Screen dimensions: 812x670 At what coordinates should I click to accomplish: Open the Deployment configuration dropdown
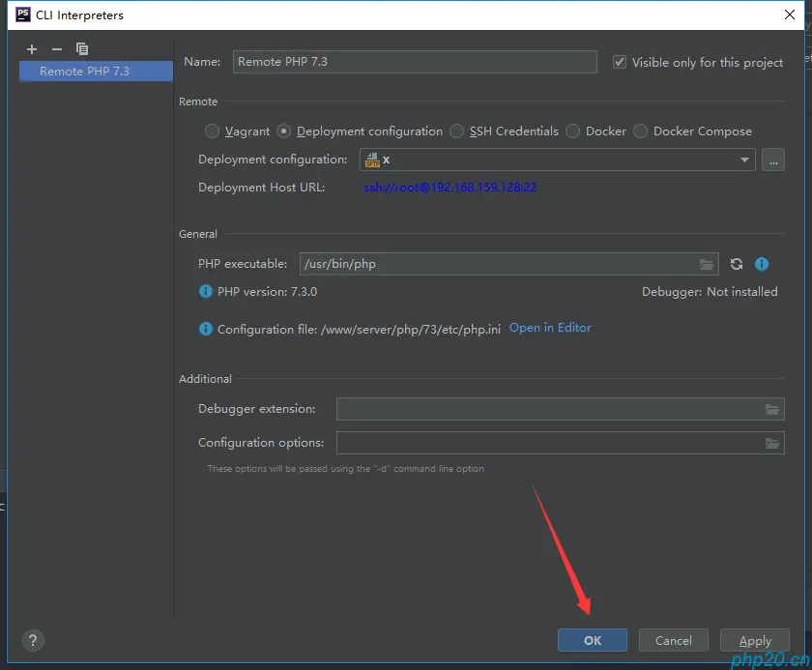pos(557,160)
